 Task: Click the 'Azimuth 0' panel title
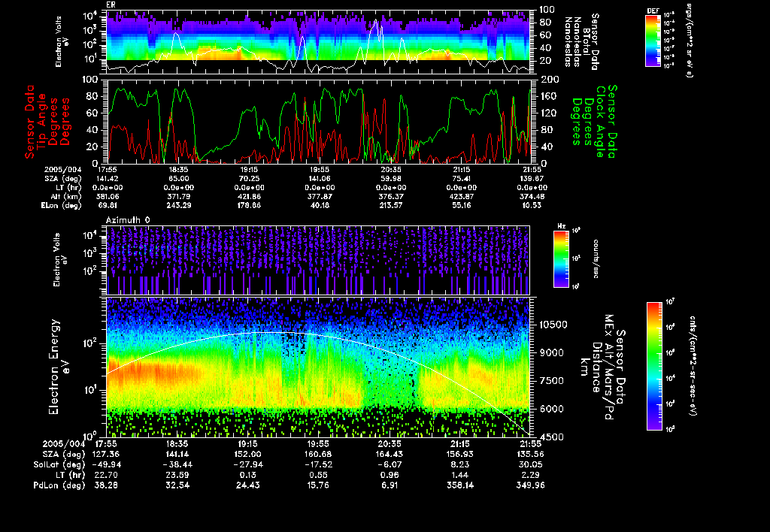tap(128, 220)
